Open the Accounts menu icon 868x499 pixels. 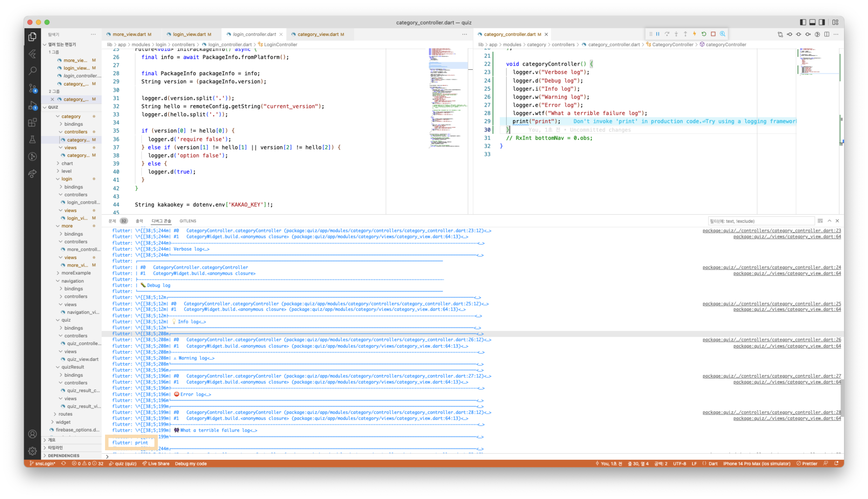click(32, 434)
